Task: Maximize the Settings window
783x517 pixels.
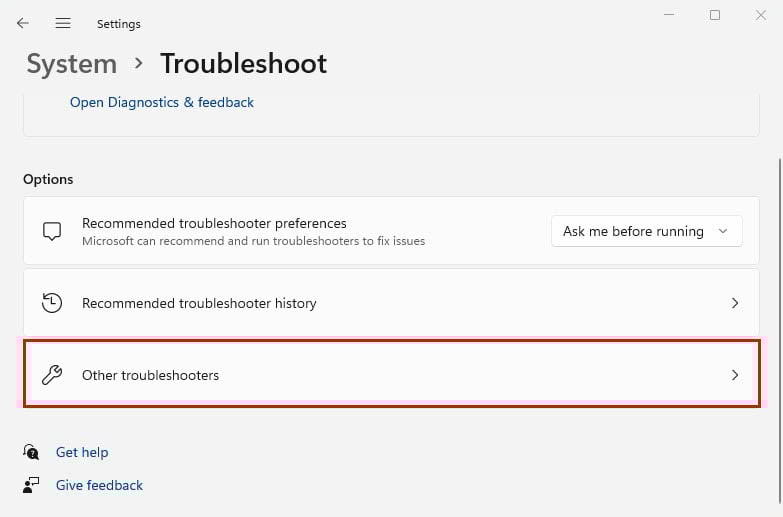Action: click(715, 15)
